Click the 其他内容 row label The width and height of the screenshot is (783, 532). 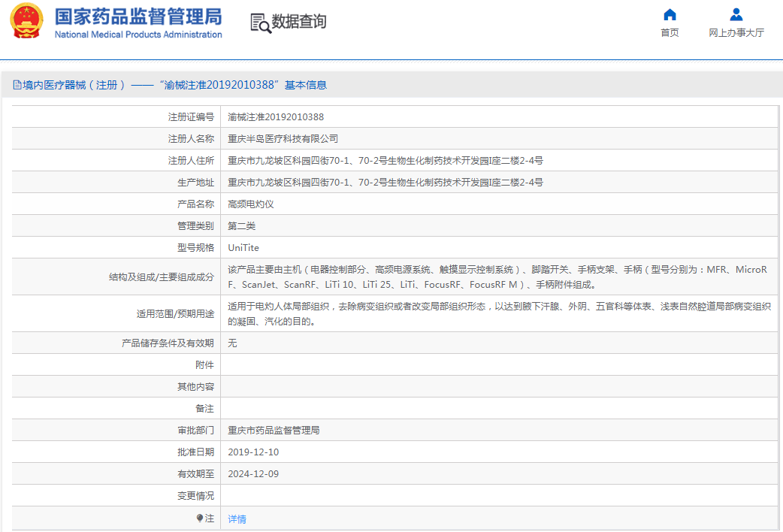[x=195, y=387]
